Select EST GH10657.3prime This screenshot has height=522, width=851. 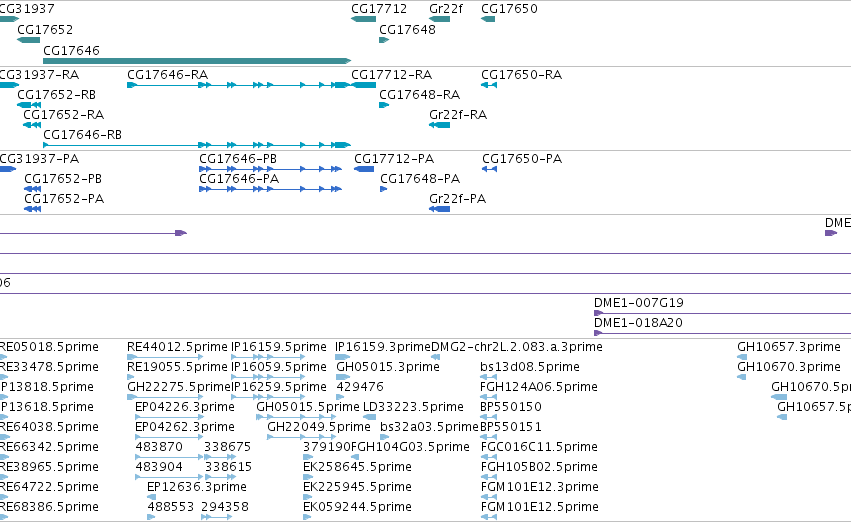[789, 347]
